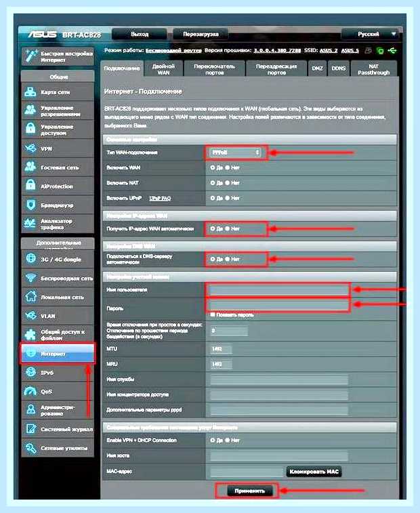Open the Administration (Администрирование) icon
Screen dimensions: 420x513
point(30,410)
